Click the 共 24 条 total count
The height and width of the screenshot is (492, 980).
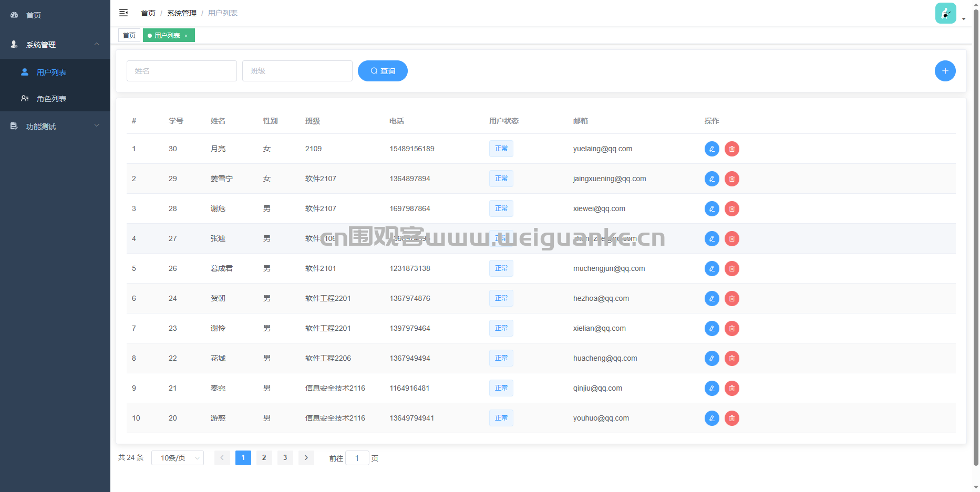pyautogui.click(x=131, y=458)
